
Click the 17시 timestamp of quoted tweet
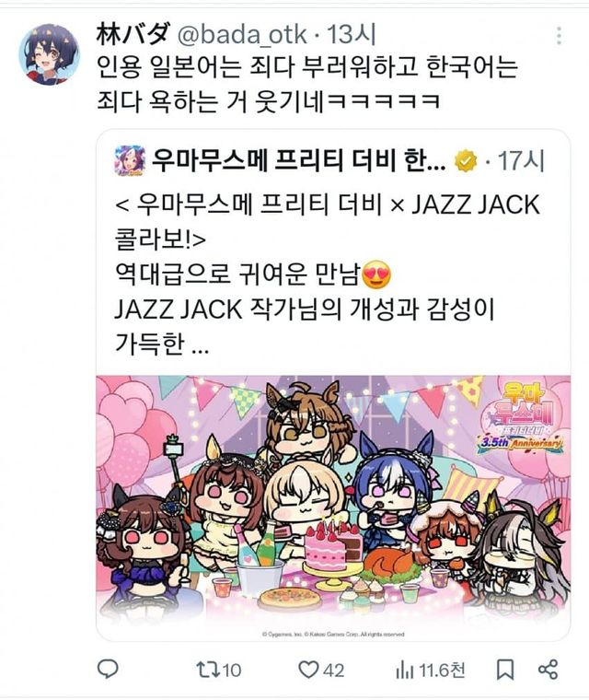pyautogui.click(x=521, y=160)
